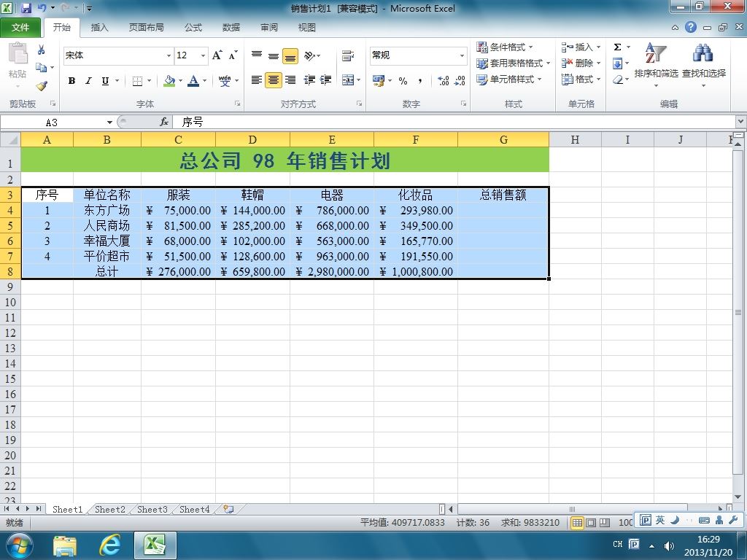Open the 常规 number format dropdown

coord(462,55)
